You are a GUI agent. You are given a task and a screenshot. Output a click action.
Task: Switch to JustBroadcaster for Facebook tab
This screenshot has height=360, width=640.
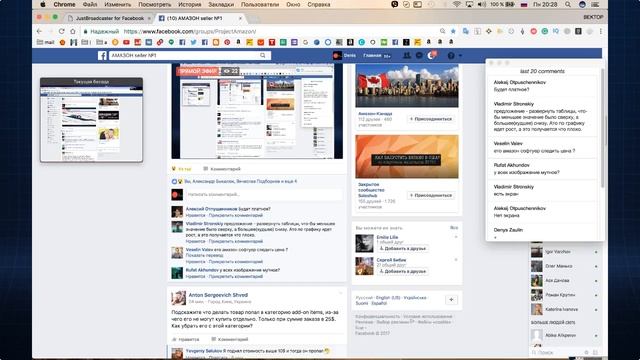click(x=110, y=18)
